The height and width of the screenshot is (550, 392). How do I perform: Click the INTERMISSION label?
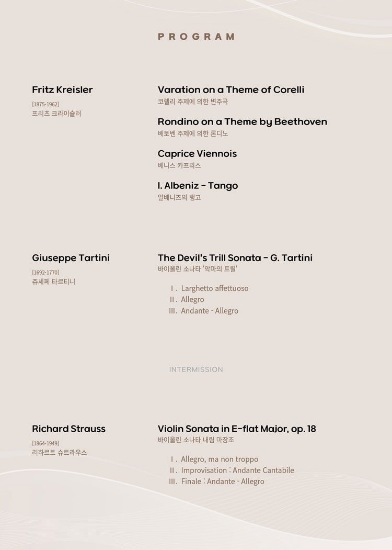click(196, 369)
